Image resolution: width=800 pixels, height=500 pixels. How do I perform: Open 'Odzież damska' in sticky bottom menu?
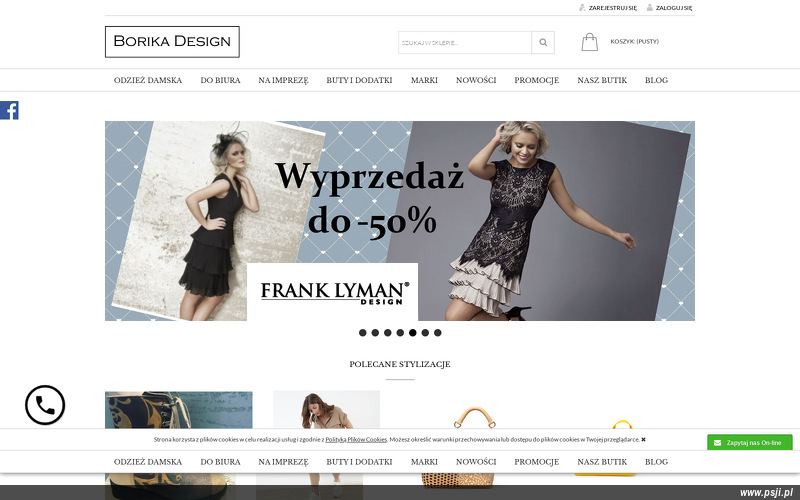148,462
